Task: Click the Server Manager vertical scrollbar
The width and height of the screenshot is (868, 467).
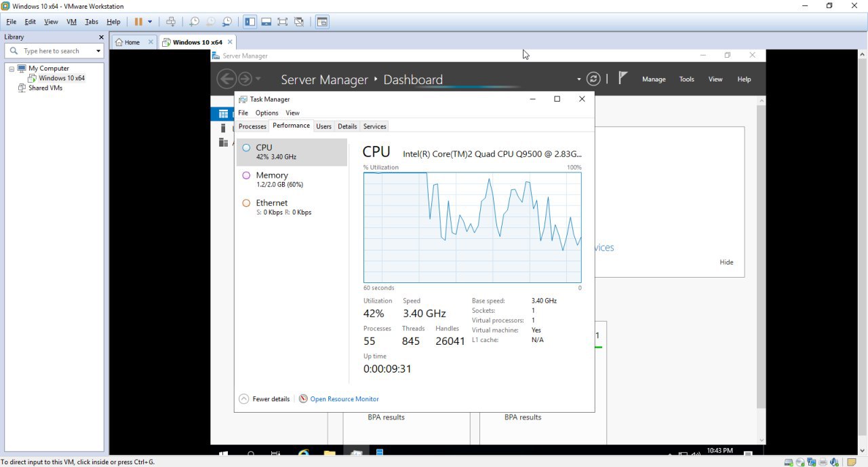Action: click(762, 272)
